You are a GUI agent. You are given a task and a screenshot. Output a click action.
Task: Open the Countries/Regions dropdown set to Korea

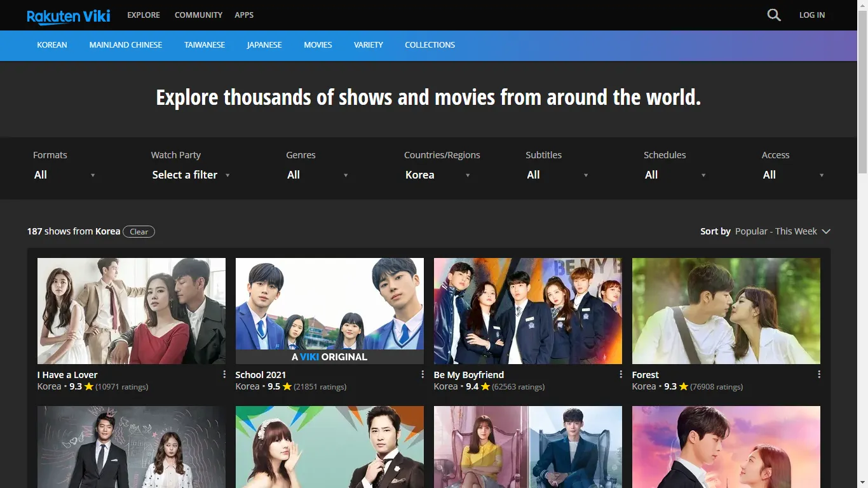click(438, 175)
